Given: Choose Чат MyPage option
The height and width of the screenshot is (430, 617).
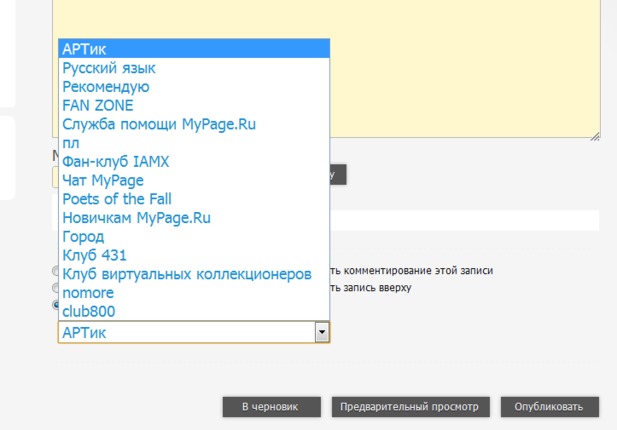Looking at the screenshot, I should coord(194,180).
